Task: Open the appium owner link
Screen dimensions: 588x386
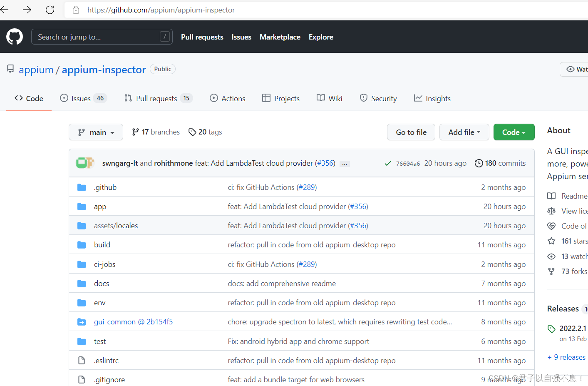Action: (x=36, y=70)
